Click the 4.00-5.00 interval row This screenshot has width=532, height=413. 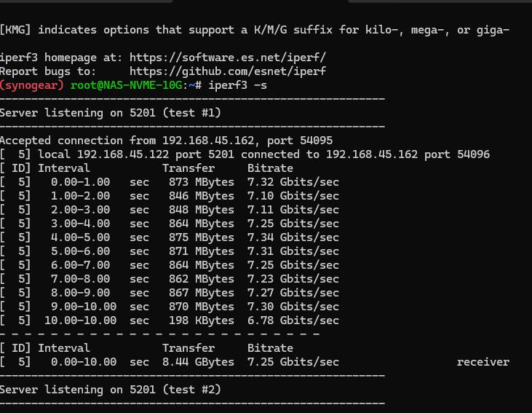(x=170, y=237)
